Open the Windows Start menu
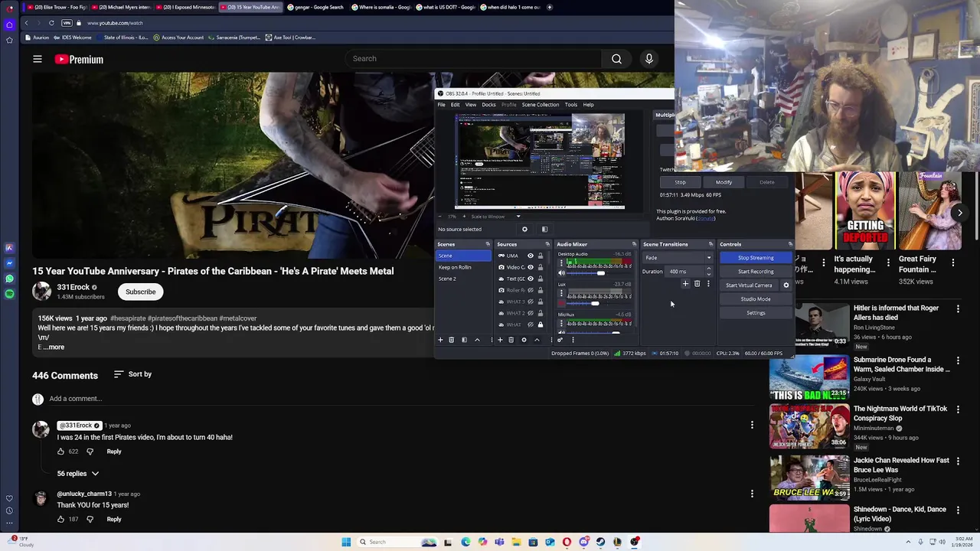Image resolution: width=980 pixels, height=551 pixels. point(346,542)
